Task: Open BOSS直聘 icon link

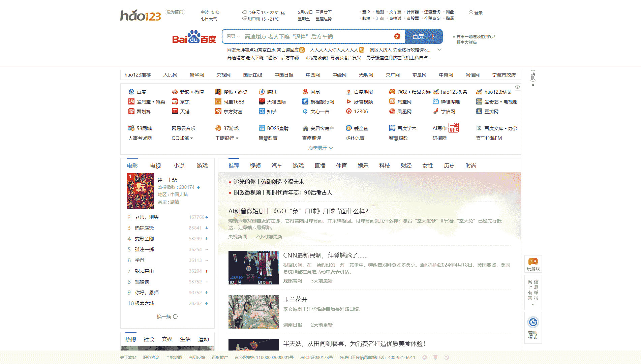Action: tap(262, 128)
